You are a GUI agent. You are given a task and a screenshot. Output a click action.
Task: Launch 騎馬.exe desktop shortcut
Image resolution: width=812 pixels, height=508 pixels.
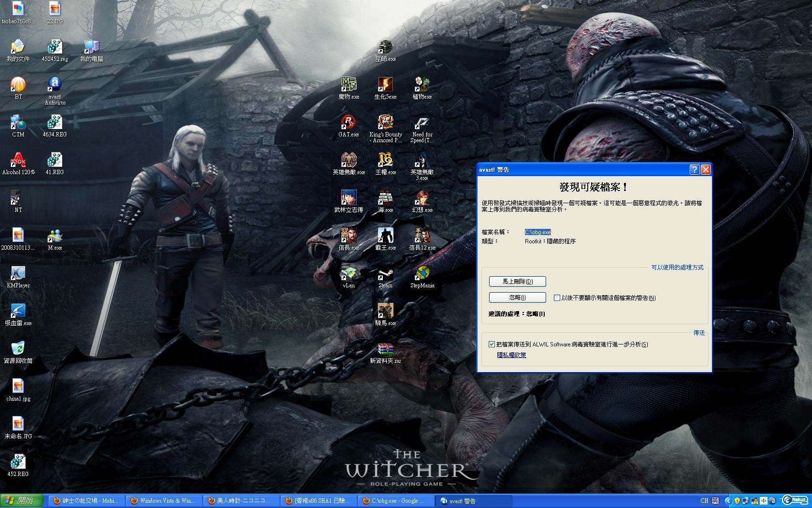385,314
